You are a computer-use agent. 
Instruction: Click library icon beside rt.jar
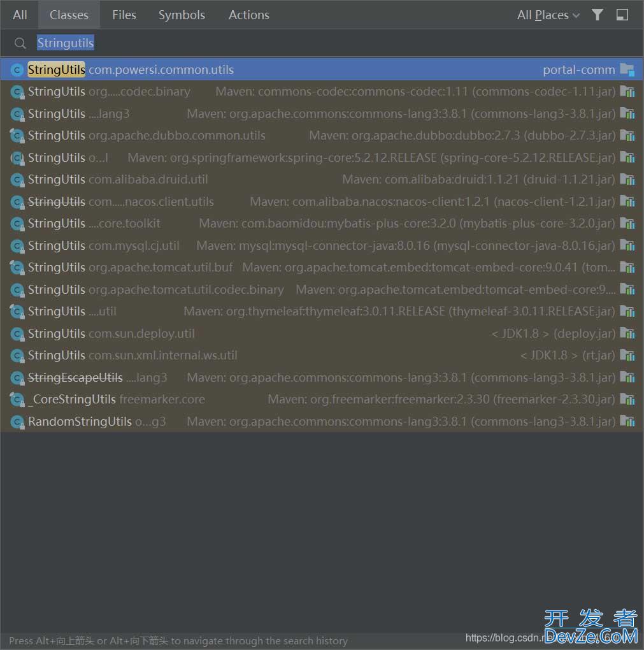pyautogui.click(x=627, y=355)
